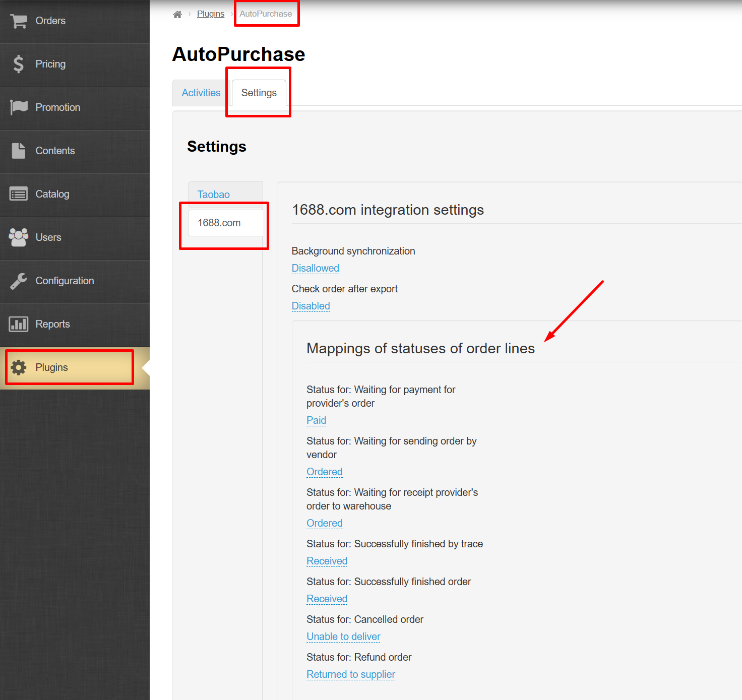Select the Taobao settings tab
Viewport: 742px width, 700px height.
(x=214, y=195)
